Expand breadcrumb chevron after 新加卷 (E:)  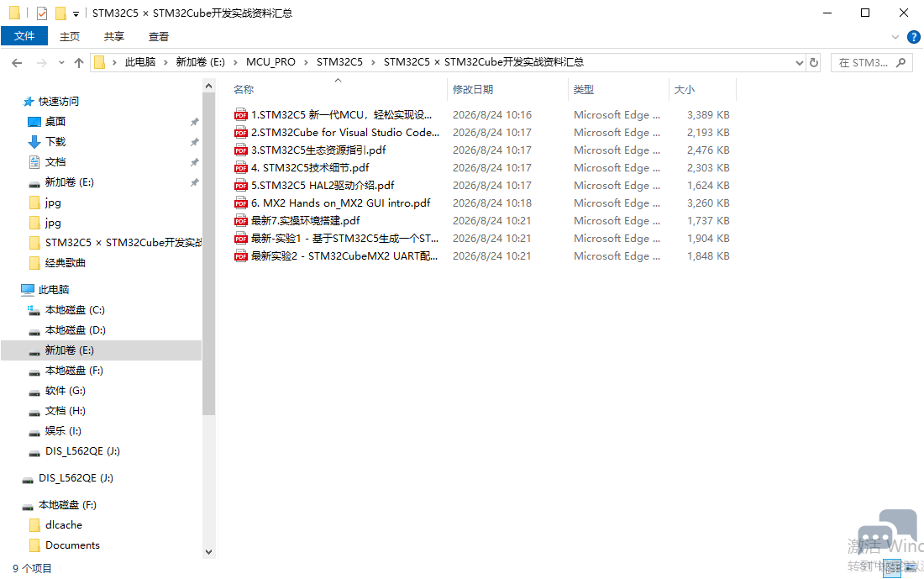(x=236, y=62)
